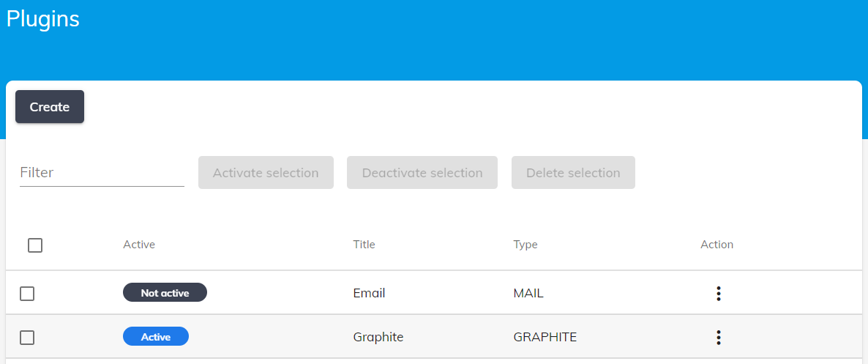Click the Type column header
The width and height of the screenshot is (868, 364).
click(525, 245)
